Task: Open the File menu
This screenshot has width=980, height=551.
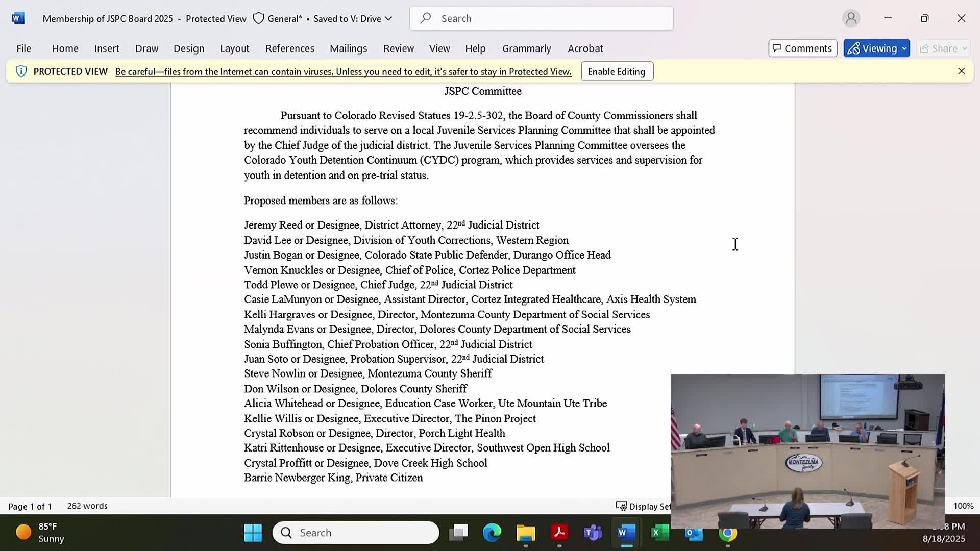Action: (x=23, y=48)
